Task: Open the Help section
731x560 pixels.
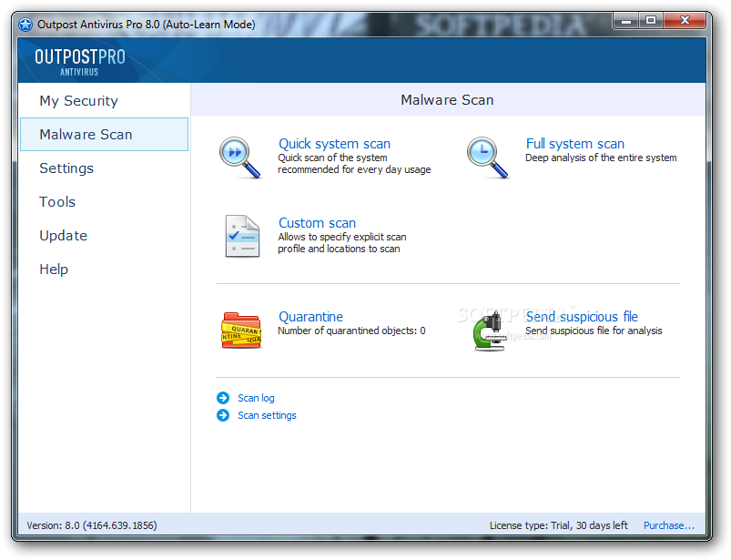Action: pos(54,269)
